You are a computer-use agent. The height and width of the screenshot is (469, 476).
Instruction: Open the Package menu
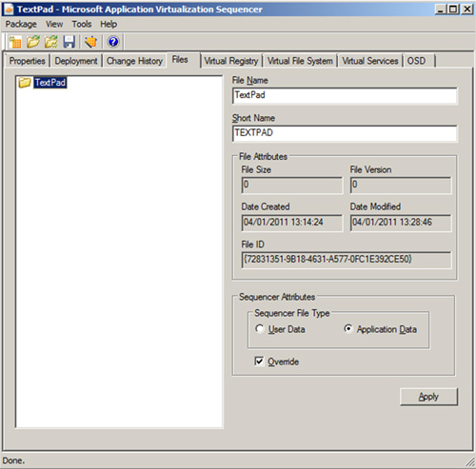21,24
